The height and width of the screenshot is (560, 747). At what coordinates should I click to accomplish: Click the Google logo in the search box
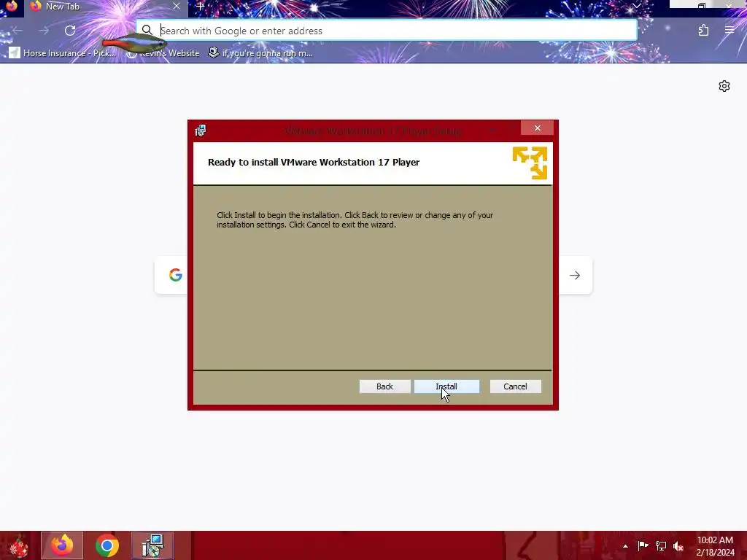point(175,275)
